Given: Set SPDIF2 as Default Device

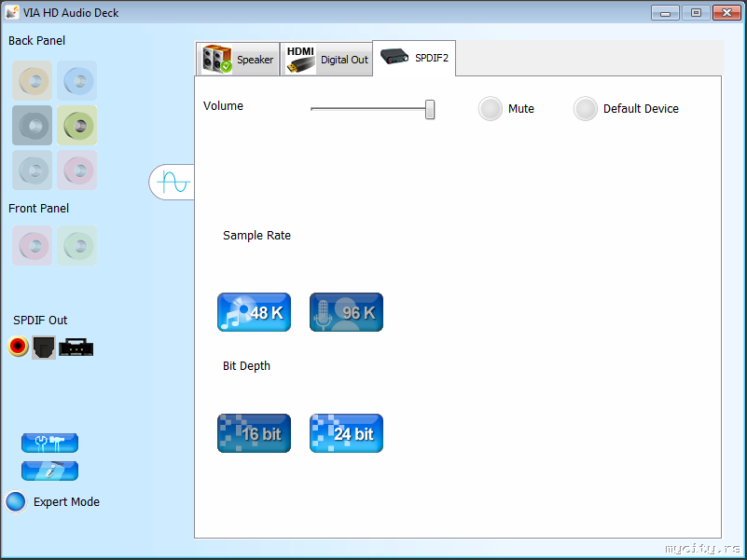Looking at the screenshot, I should 585,109.
